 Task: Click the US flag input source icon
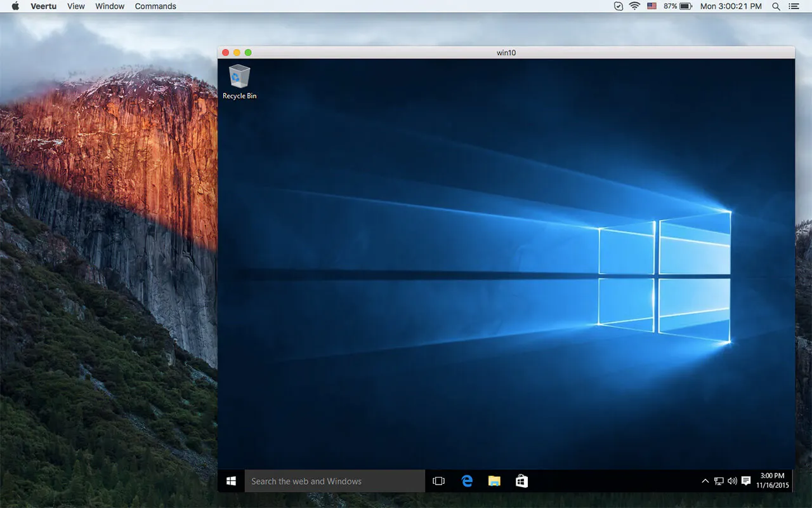652,6
